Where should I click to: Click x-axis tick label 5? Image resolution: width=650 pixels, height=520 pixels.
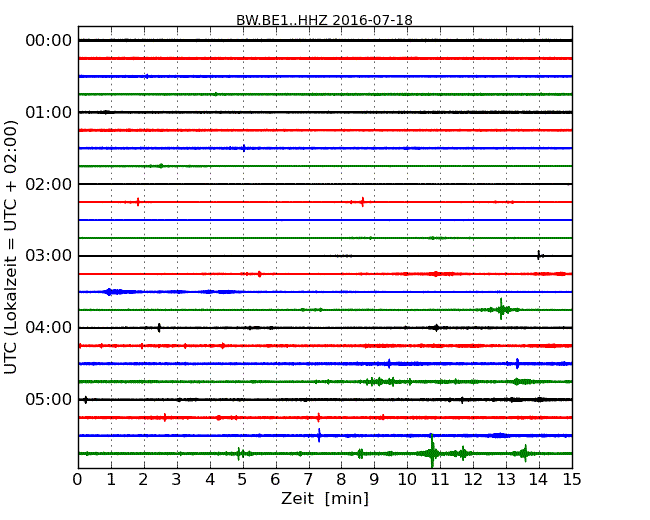pos(243,479)
